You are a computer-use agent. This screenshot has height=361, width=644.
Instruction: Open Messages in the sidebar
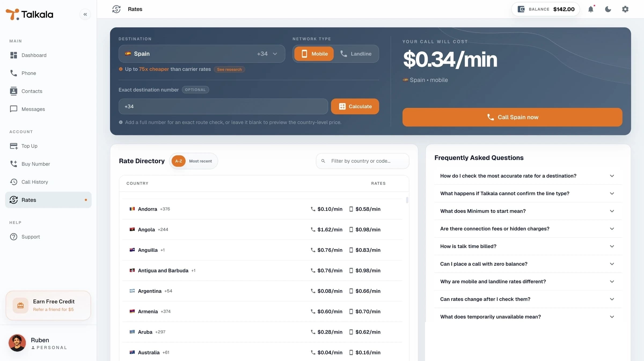tap(48, 109)
